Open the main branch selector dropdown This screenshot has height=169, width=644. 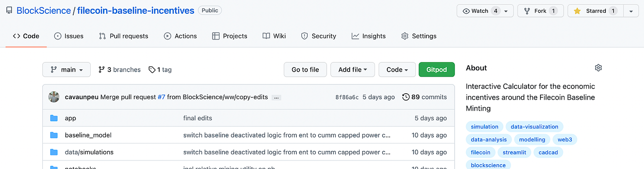pyautogui.click(x=67, y=70)
